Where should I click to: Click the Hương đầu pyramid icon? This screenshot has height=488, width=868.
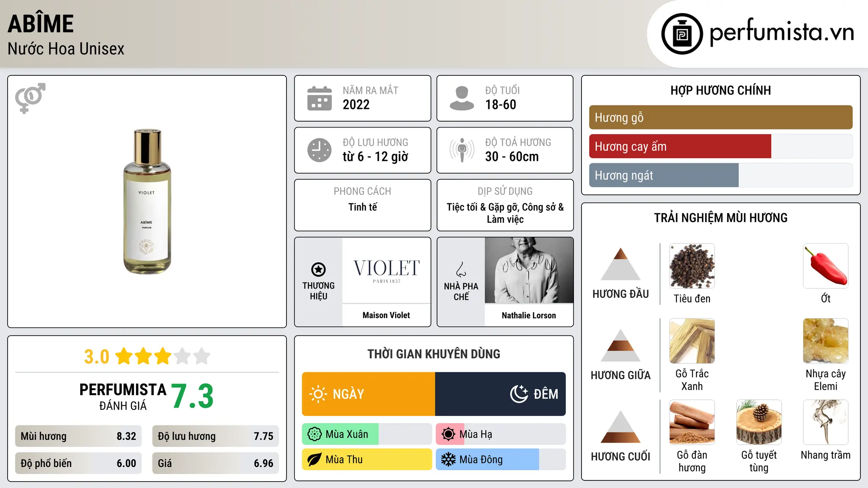[621, 264]
